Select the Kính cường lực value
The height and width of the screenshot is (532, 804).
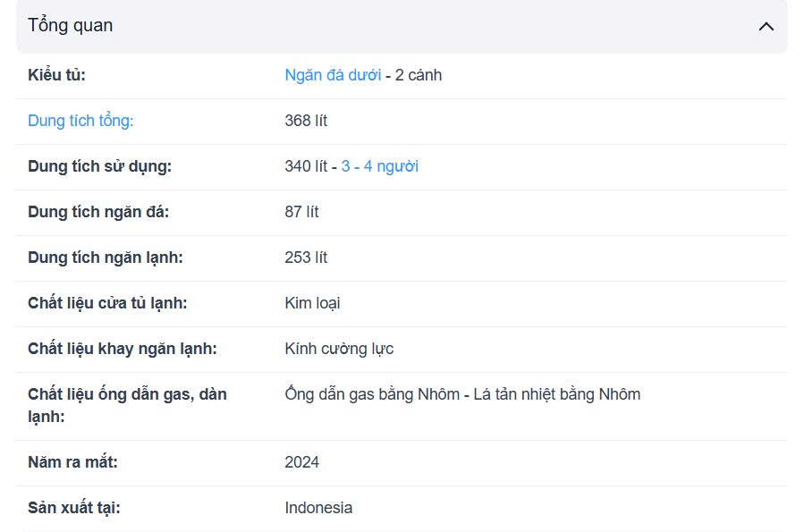[x=339, y=349]
